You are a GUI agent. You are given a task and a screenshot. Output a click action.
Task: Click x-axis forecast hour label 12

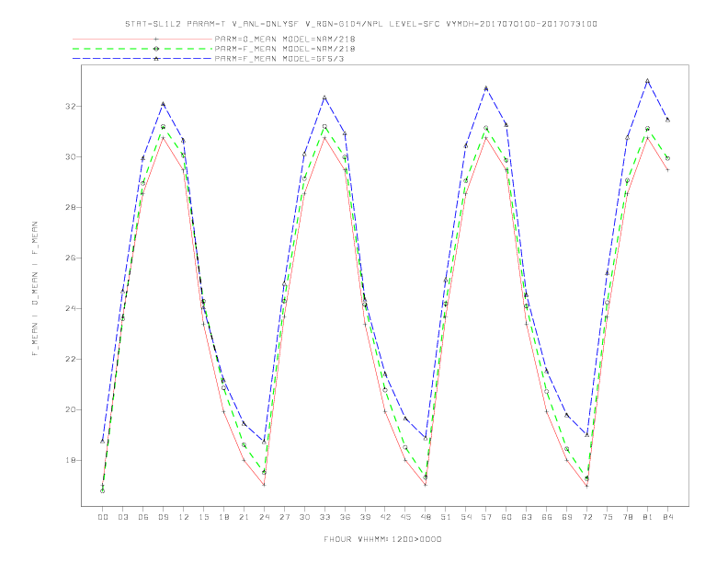pos(184,517)
